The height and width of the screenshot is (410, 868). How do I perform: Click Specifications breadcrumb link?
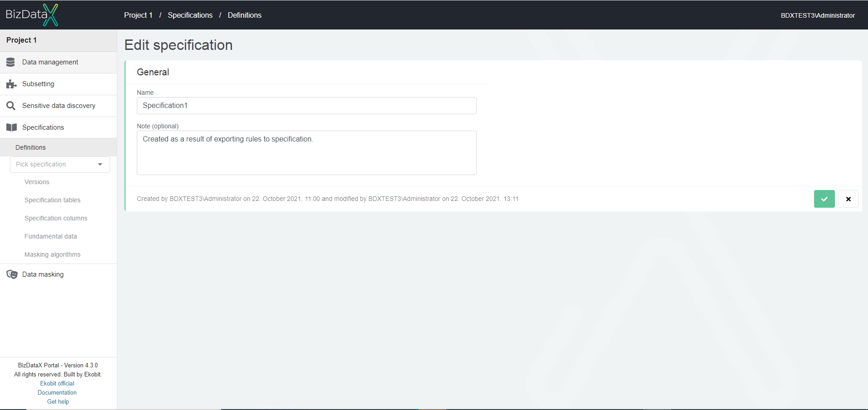point(190,15)
